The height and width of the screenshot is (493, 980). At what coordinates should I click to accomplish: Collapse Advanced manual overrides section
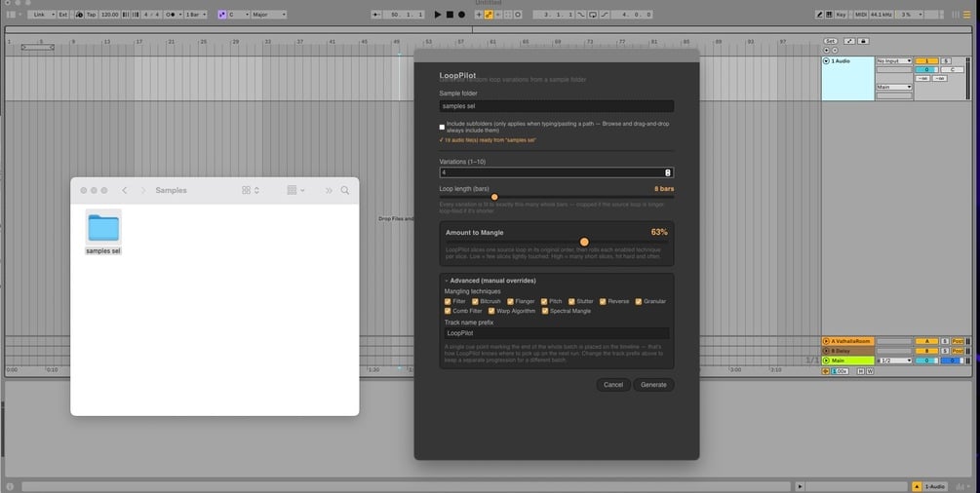point(490,281)
